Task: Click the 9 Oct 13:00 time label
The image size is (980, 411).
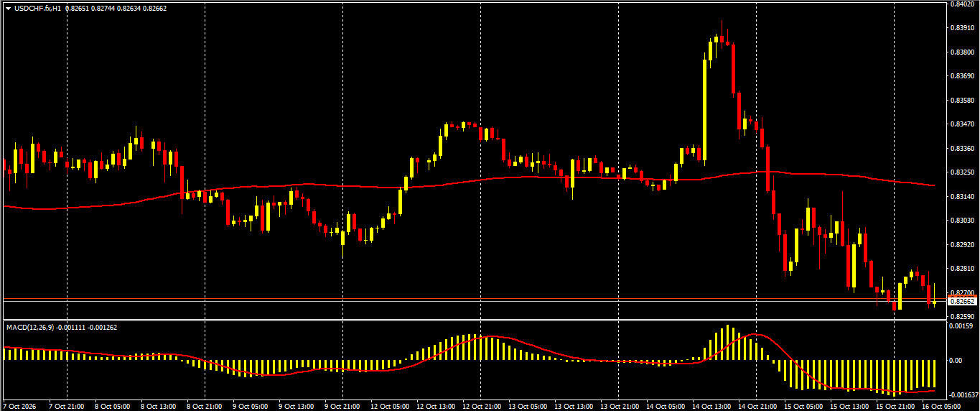Action: [x=297, y=407]
